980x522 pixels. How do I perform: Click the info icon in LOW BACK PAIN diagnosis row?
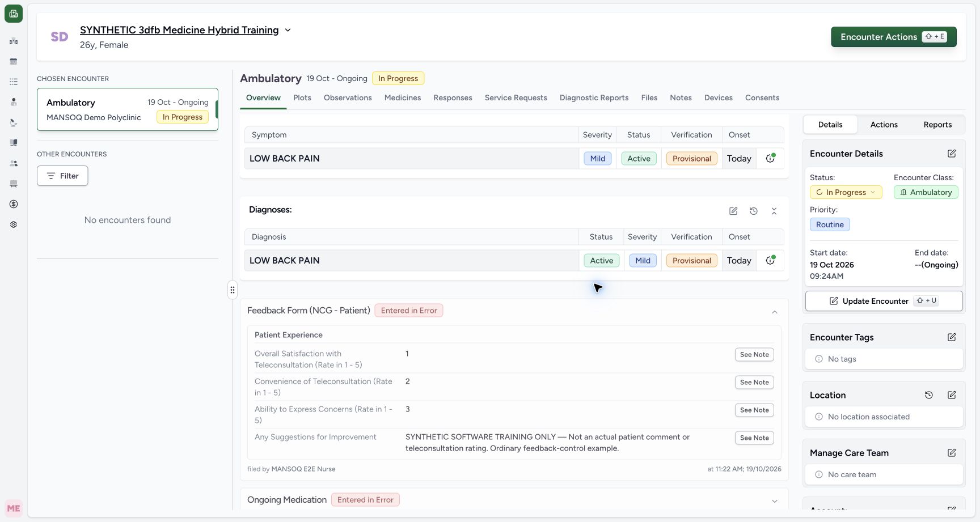(770, 261)
